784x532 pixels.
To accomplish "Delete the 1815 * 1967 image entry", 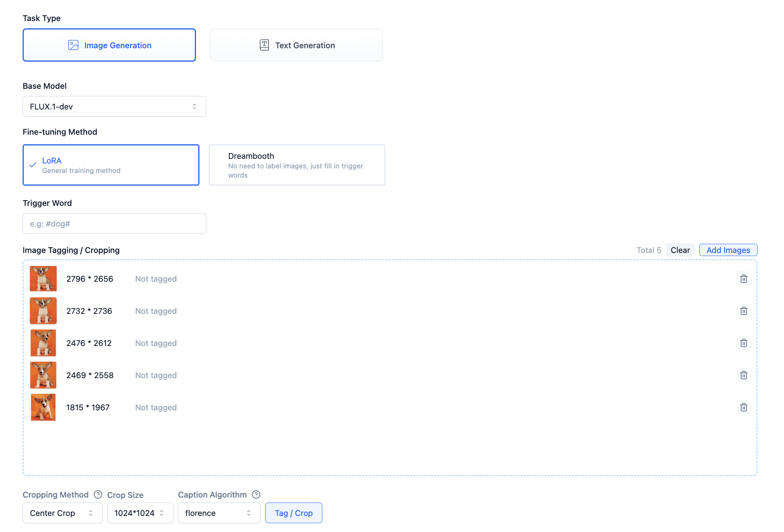I will [x=743, y=407].
